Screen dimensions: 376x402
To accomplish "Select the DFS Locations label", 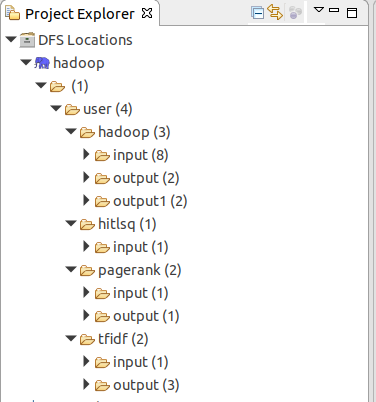I will point(85,40).
